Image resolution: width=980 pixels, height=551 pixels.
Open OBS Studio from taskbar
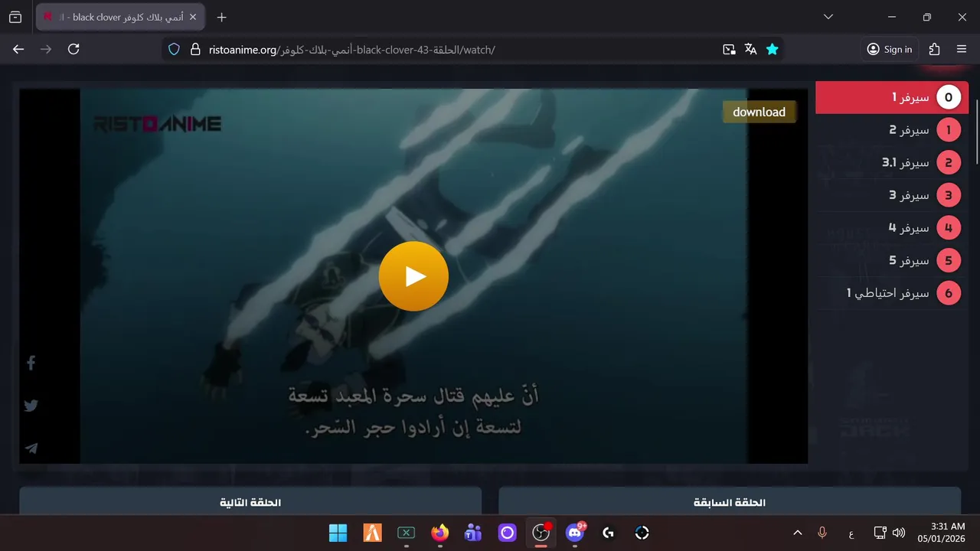541,533
